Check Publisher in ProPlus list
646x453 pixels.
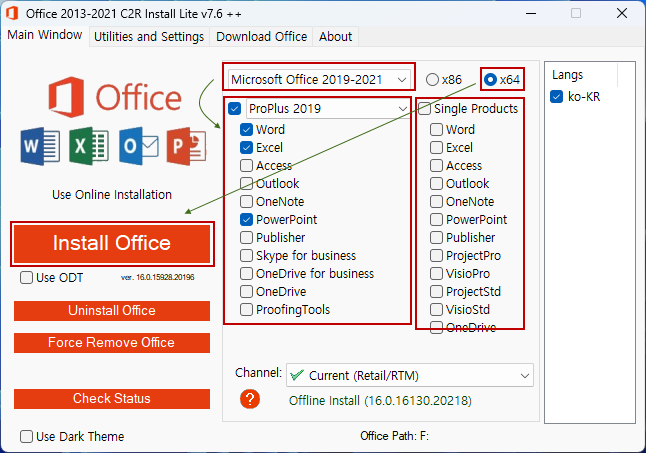246,238
